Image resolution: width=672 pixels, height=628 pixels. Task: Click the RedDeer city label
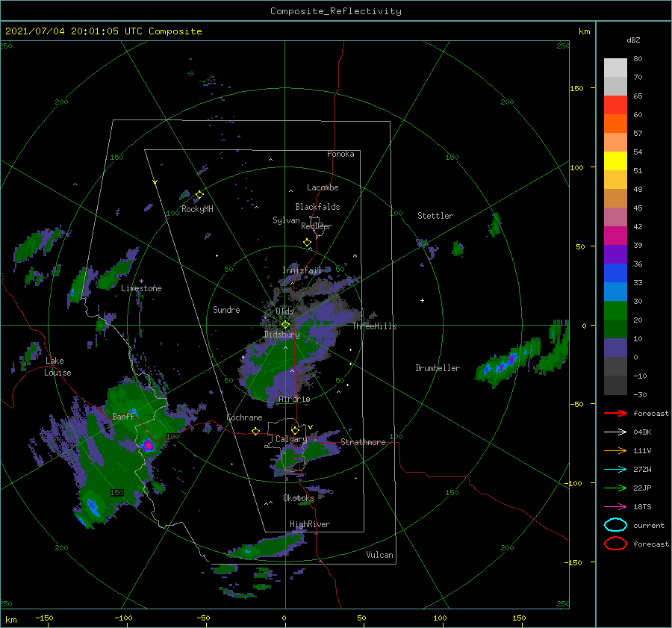pos(317,226)
